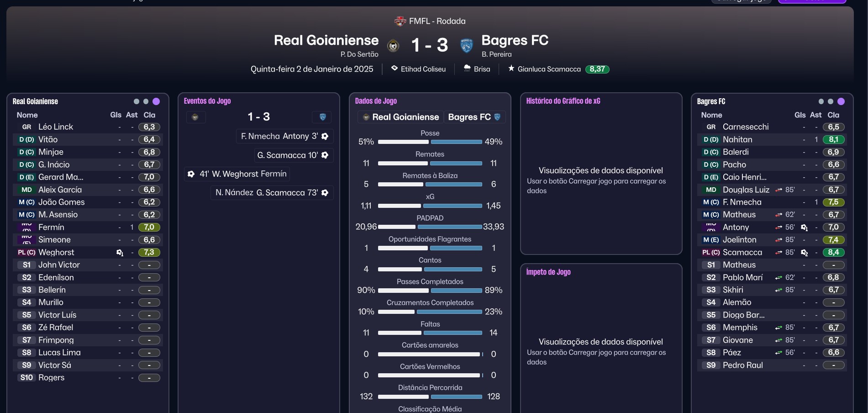The width and height of the screenshot is (868, 413).
Task: Open Weghorst from the Real Goianiense lineup
Action: pyautogui.click(x=56, y=252)
